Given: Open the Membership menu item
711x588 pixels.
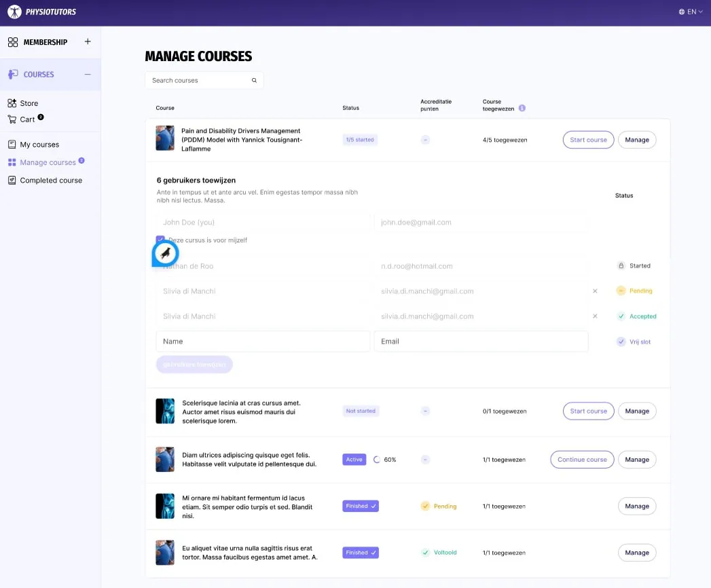Looking at the screenshot, I should click(x=45, y=42).
